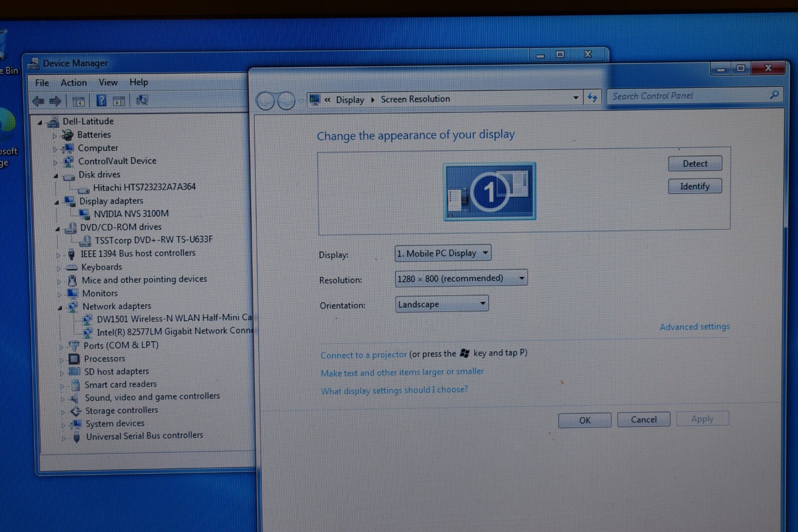Collapse the DVD/CD-ROM drives category

click(x=57, y=229)
